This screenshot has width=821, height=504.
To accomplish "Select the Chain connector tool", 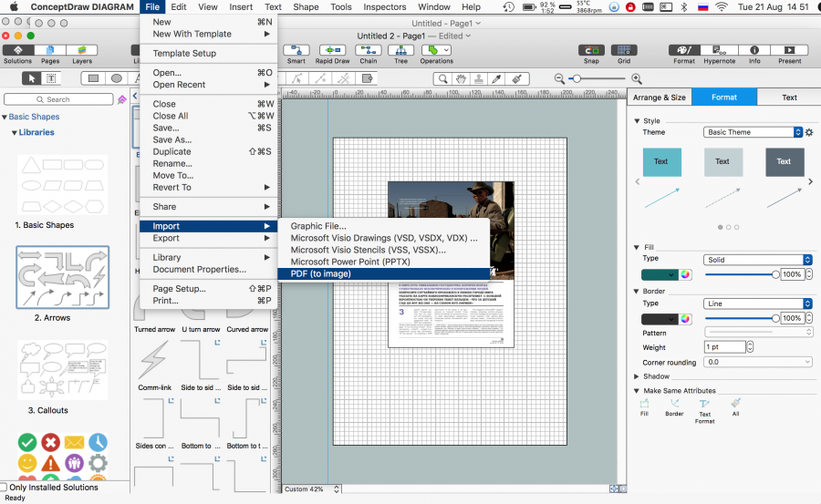I will click(x=368, y=50).
